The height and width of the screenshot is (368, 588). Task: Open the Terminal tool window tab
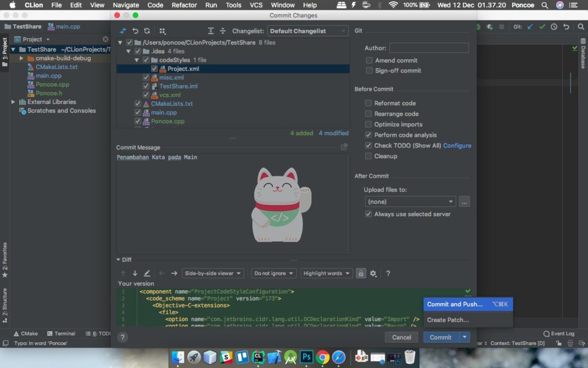[x=61, y=333]
